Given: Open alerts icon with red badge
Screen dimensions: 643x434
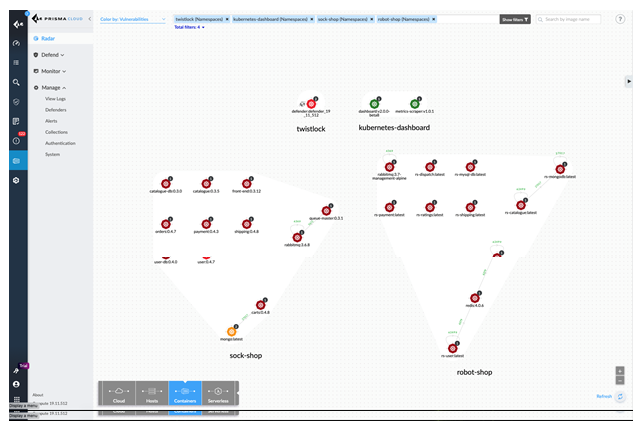Looking at the screenshot, I should pyautogui.click(x=16, y=140).
